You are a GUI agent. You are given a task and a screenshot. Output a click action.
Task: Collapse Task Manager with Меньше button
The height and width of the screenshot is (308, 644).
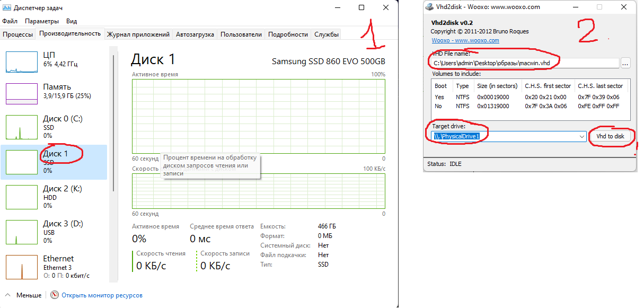(23, 295)
